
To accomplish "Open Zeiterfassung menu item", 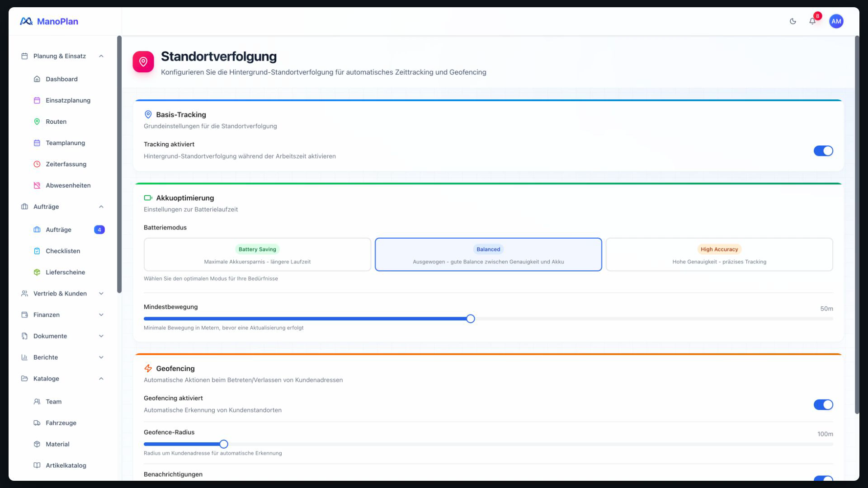I will click(68, 164).
